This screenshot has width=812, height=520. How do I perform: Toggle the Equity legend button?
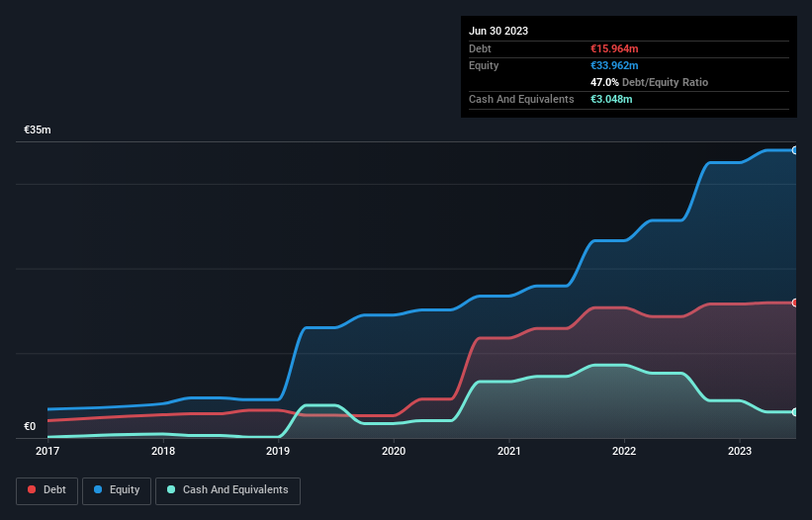coord(117,490)
